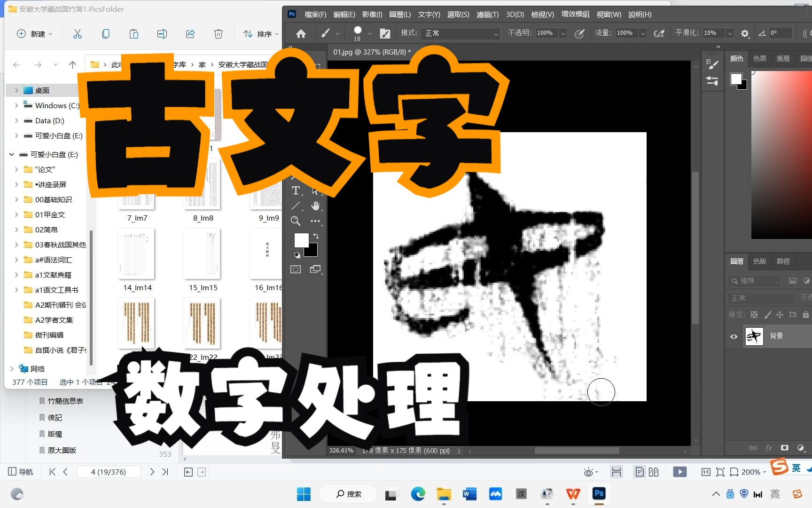Open the brush tool preset picker
Viewport: 812px width, 508px height.
337,33
